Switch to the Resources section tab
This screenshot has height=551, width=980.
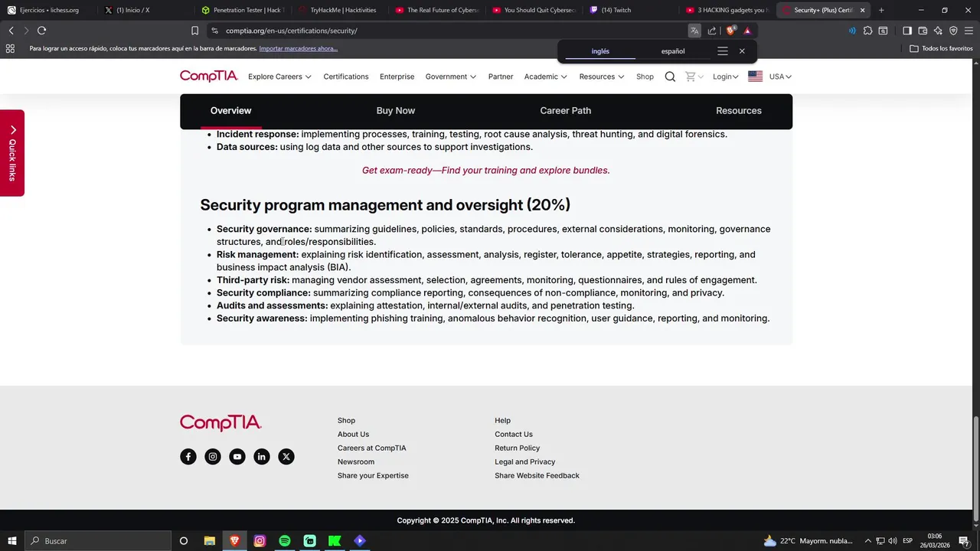click(739, 111)
